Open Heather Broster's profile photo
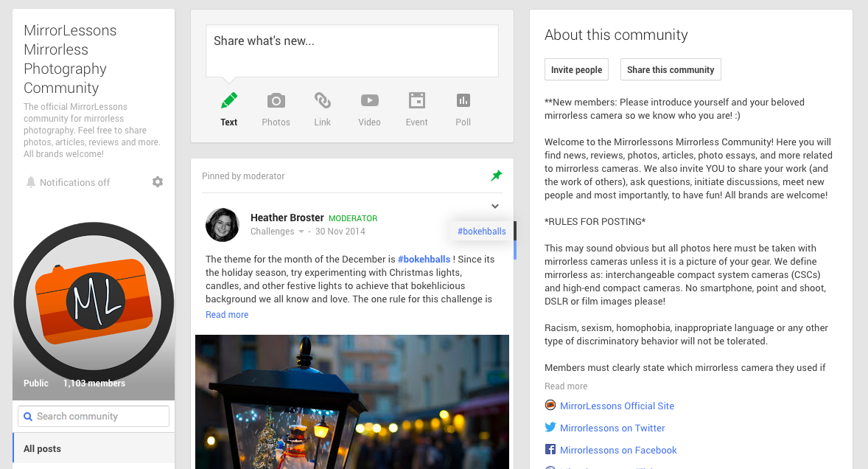 223,225
